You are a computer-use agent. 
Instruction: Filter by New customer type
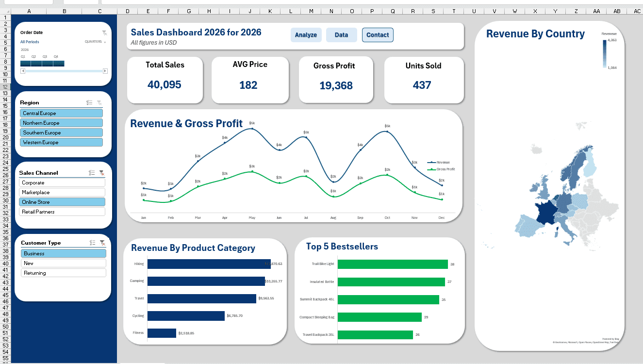click(64, 263)
